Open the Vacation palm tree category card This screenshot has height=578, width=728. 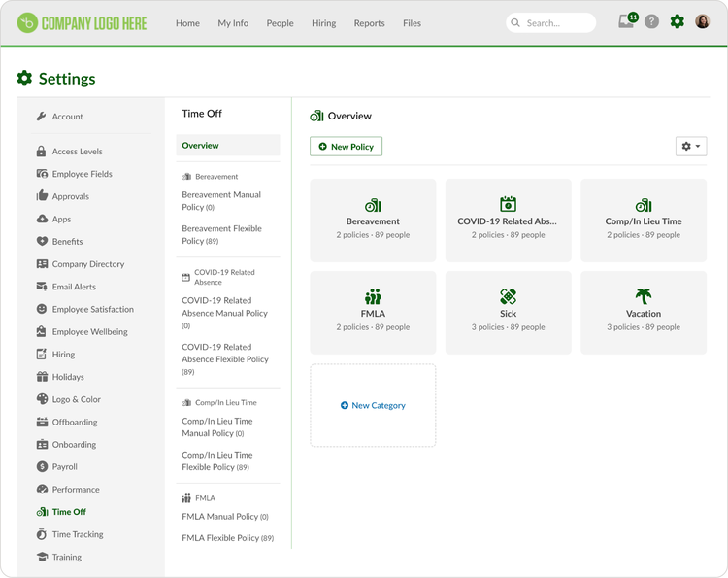tap(643, 313)
